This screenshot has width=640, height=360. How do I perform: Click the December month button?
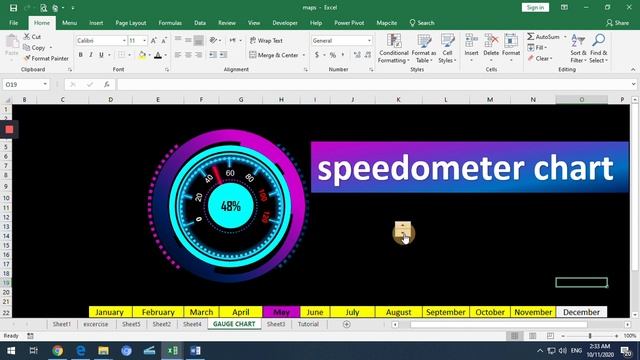tap(581, 312)
